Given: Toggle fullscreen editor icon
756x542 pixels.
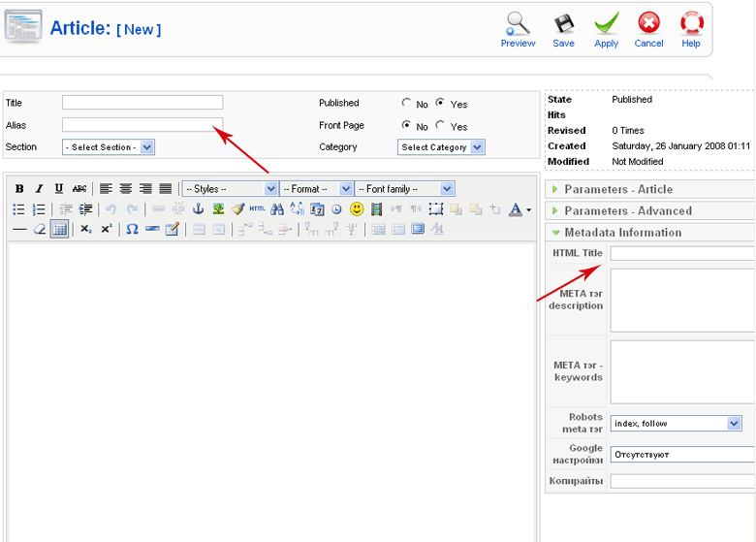Looking at the screenshot, I should pyautogui.click(x=418, y=229).
